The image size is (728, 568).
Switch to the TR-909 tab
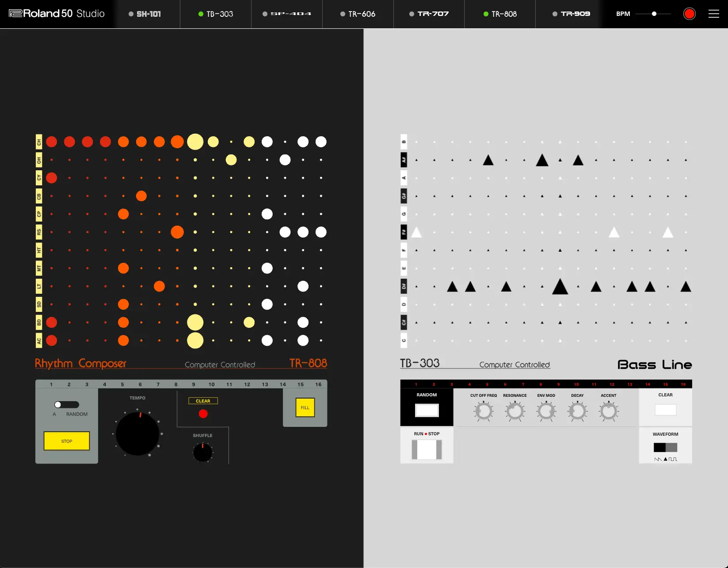[x=571, y=14]
